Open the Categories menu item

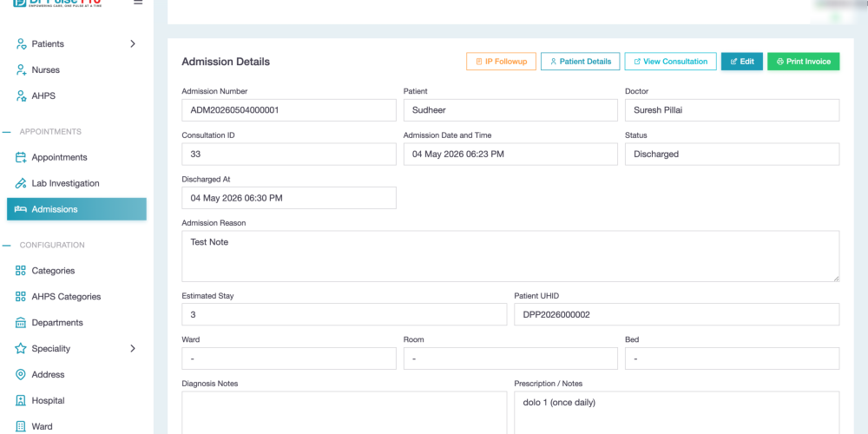[76, 271]
